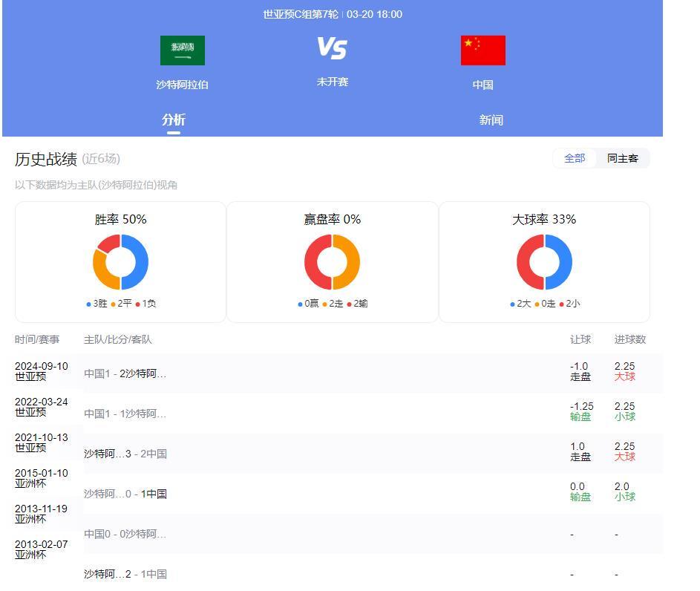Click the 赢盘率 0% donut chart

click(333, 261)
